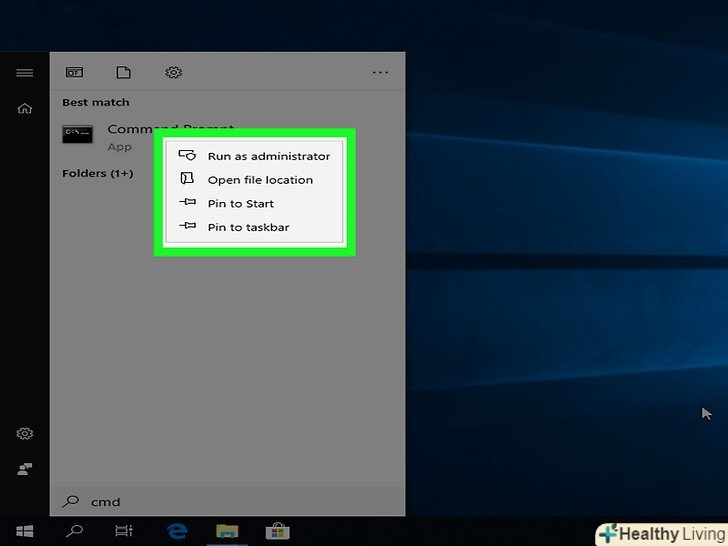Select the Settings filter gear icon

coord(173,73)
